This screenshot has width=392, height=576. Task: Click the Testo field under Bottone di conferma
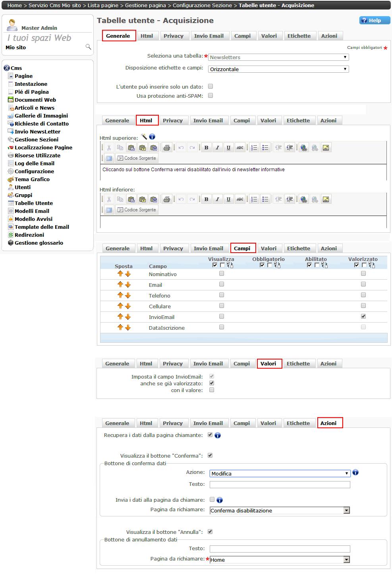[280, 485]
